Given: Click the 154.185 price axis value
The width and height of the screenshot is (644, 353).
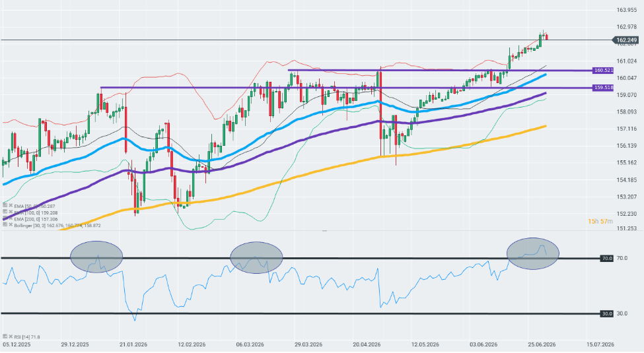Looking at the screenshot, I should click(x=627, y=179).
